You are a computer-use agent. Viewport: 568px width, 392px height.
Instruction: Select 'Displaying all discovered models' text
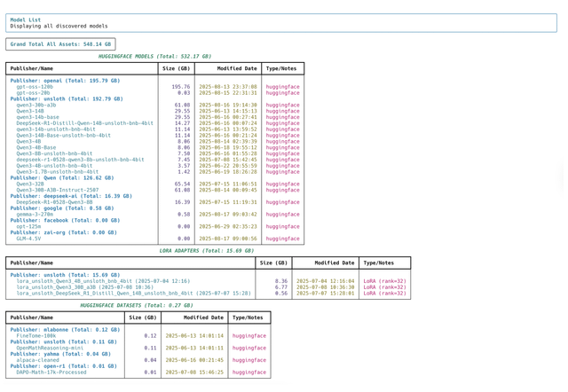59,26
